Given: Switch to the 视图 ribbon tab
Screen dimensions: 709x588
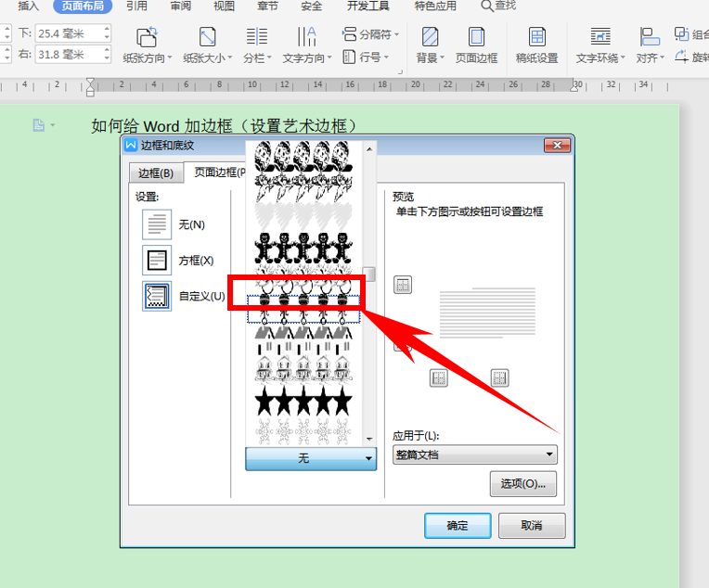Looking at the screenshot, I should (x=224, y=6).
